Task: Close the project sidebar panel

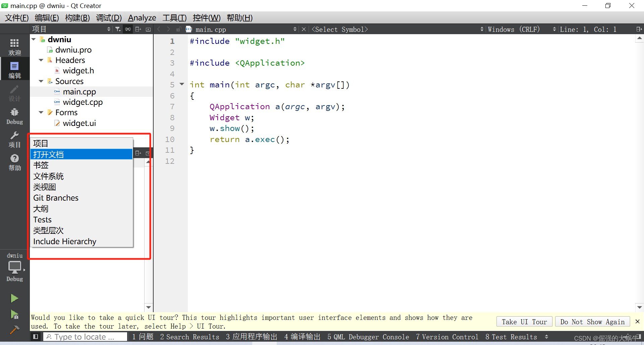Action: 148,29
